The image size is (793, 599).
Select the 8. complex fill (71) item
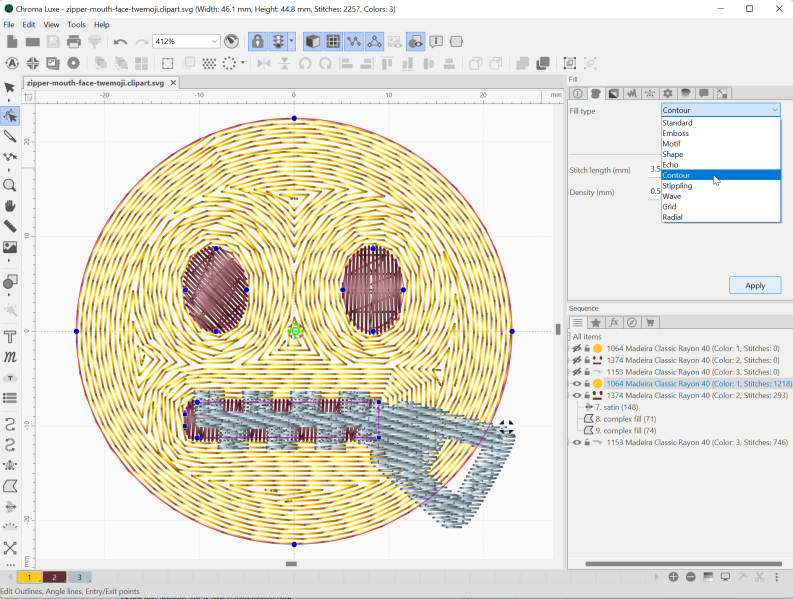(625, 419)
